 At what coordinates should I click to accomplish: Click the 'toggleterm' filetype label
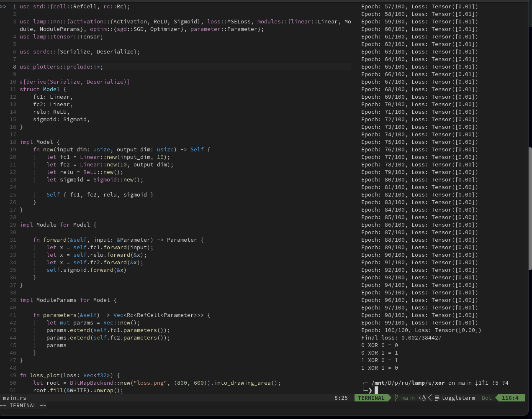click(458, 398)
